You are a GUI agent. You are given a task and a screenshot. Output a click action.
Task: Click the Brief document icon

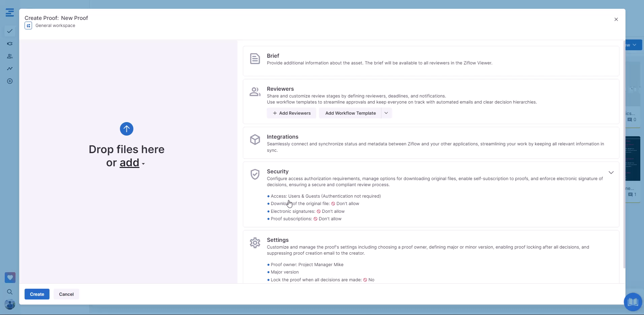pyautogui.click(x=255, y=59)
